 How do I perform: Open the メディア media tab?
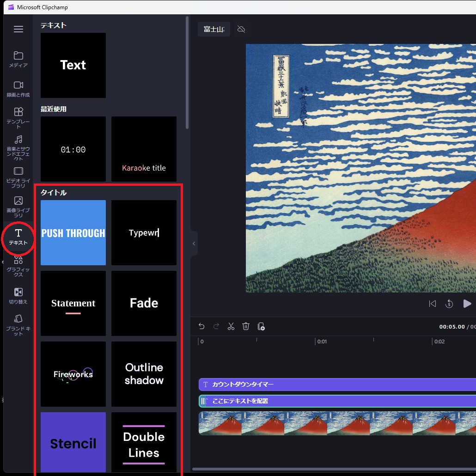(x=18, y=59)
